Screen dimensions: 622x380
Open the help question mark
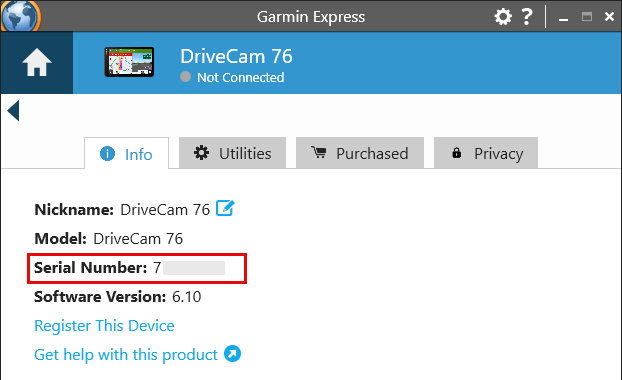[x=527, y=17]
